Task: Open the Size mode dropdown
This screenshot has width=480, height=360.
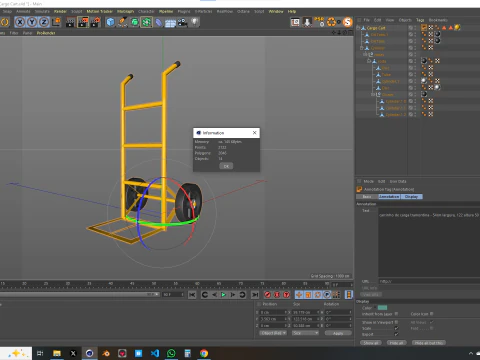Action: 305,333
